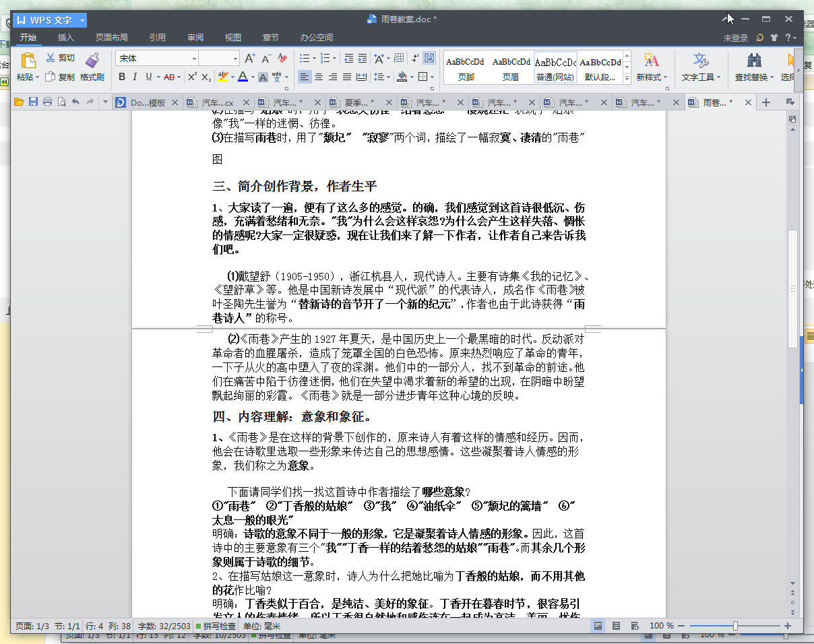Toggle italic formatting

[135, 77]
